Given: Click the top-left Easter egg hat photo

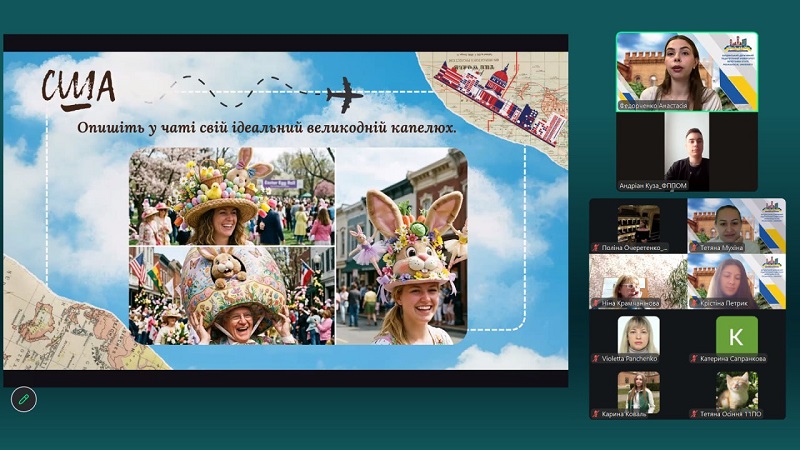Looking at the screenshot, I should [x=231, y=196].
